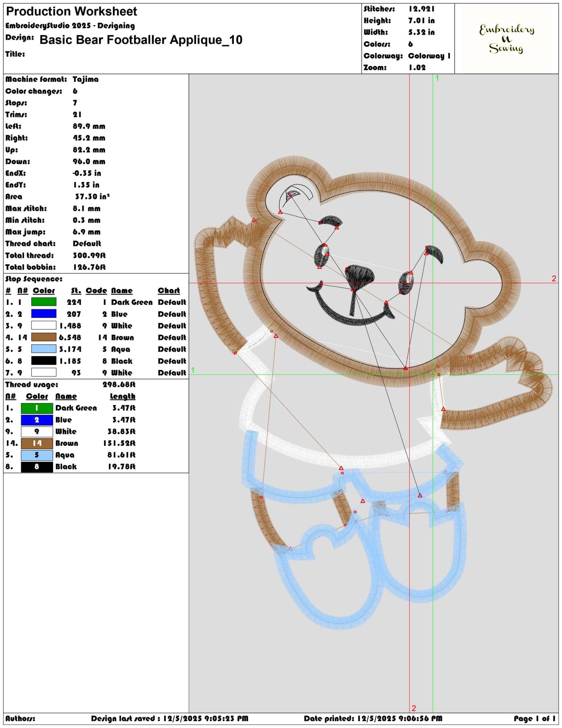Click Brown thread length '151.52ft'
The width and height of the screenshot is (562, 728).
coord(119,443)
